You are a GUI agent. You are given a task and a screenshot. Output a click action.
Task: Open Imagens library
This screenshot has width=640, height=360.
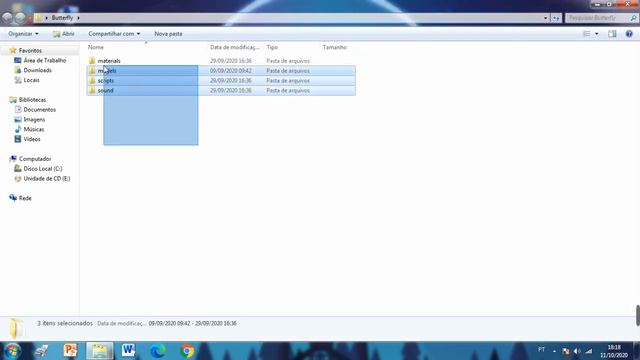coord(34,119)
